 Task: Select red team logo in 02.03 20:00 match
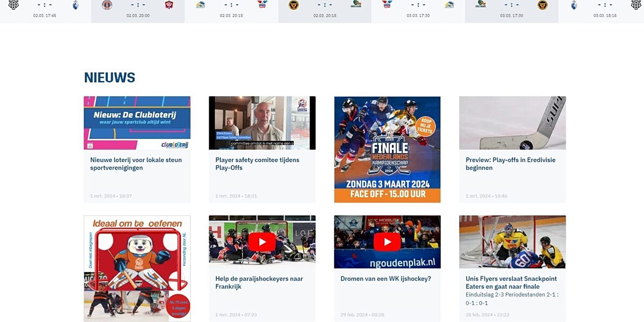click(x=169, y=5)
